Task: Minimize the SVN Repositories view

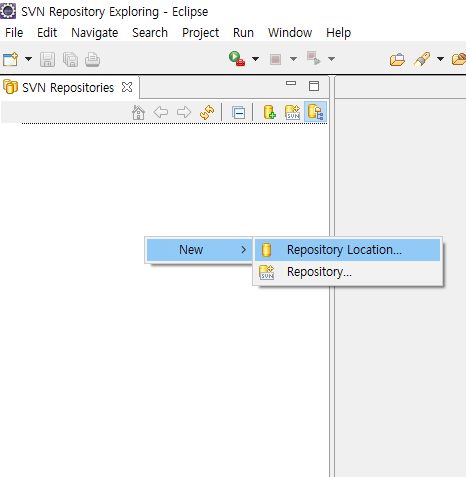Action: 291,83
